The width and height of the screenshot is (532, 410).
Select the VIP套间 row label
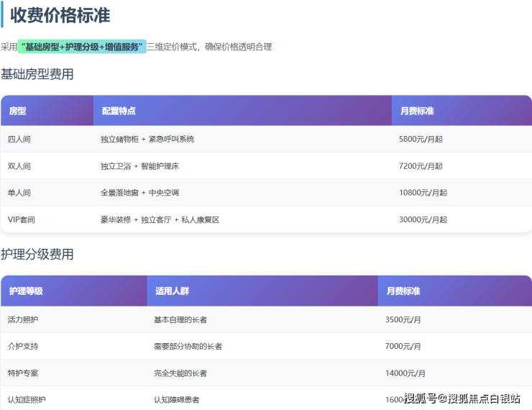point(22,219)
